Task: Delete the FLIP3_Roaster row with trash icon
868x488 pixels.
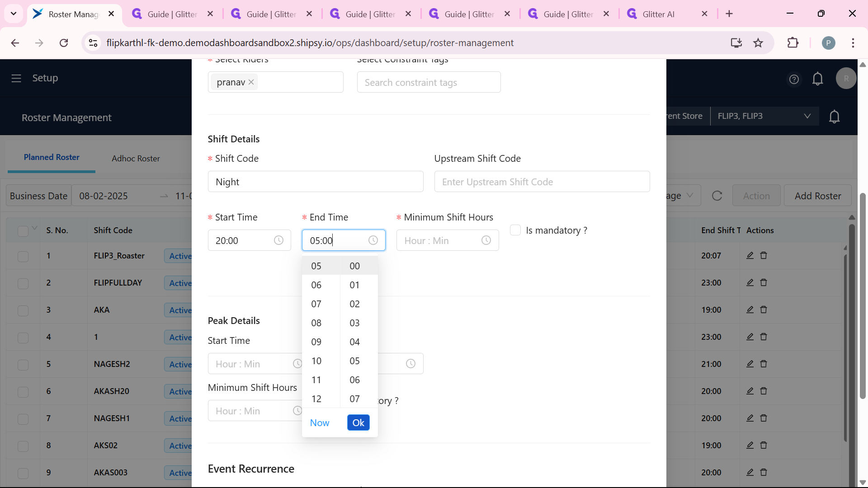Action: click(x=764, y=255)
